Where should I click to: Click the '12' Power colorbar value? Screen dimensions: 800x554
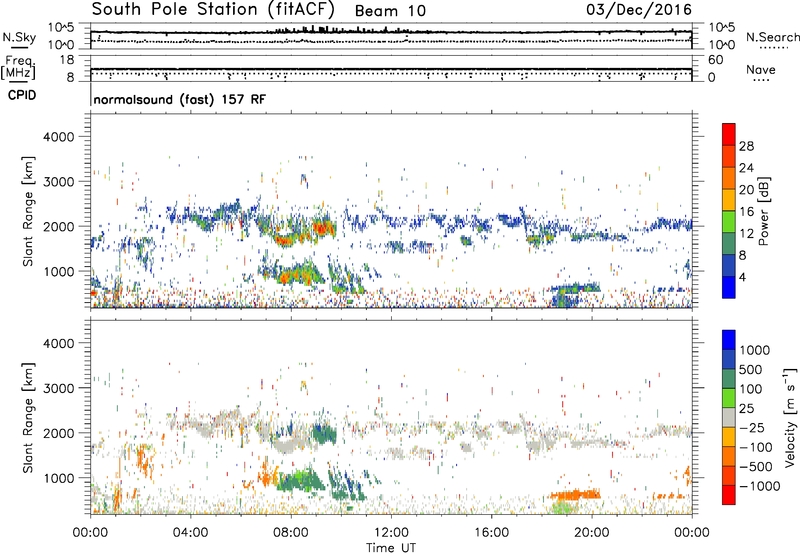746,234
